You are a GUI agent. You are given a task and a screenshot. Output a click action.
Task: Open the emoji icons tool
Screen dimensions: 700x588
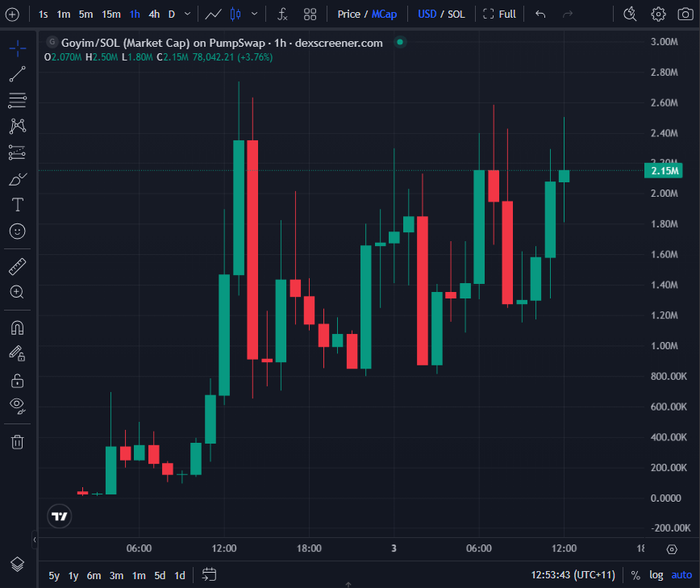click(x=18, y=231)
